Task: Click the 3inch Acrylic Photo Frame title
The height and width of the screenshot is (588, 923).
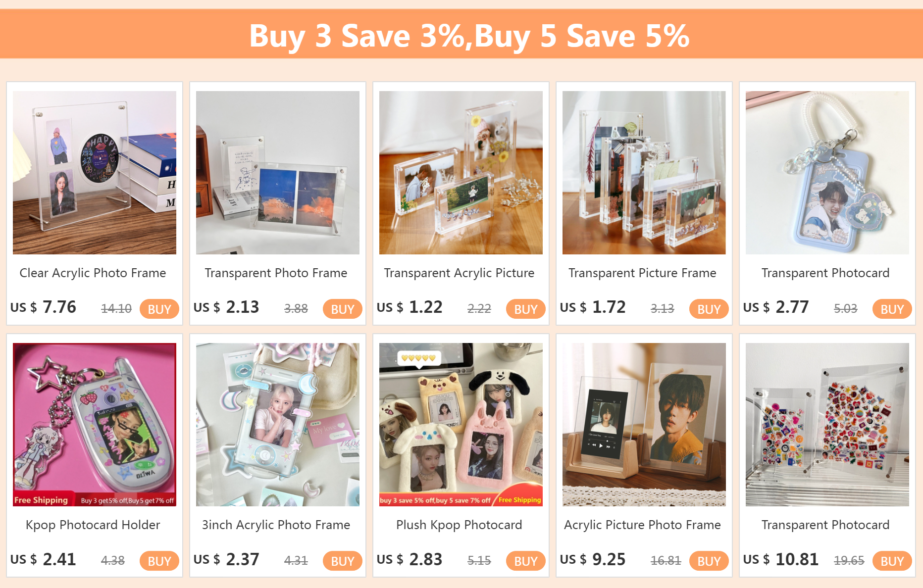Action: point(276,525)
